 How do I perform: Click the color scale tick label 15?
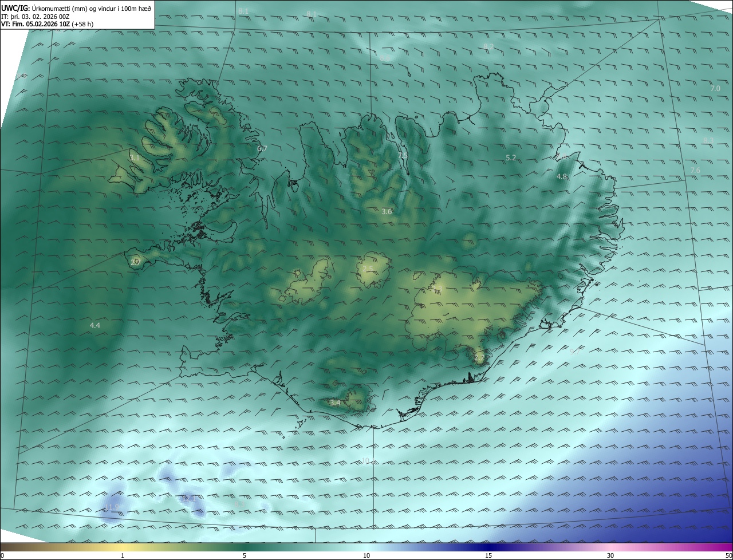488,555
